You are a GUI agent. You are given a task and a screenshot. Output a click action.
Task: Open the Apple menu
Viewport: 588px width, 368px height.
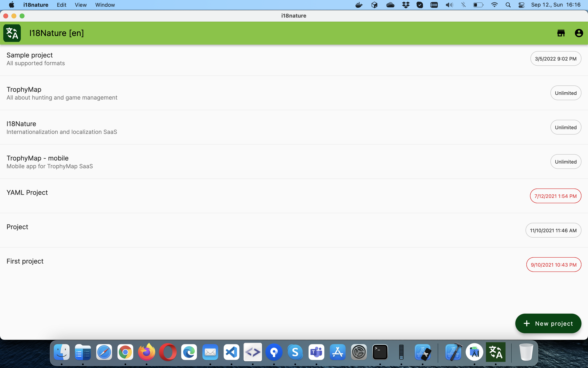11,5
